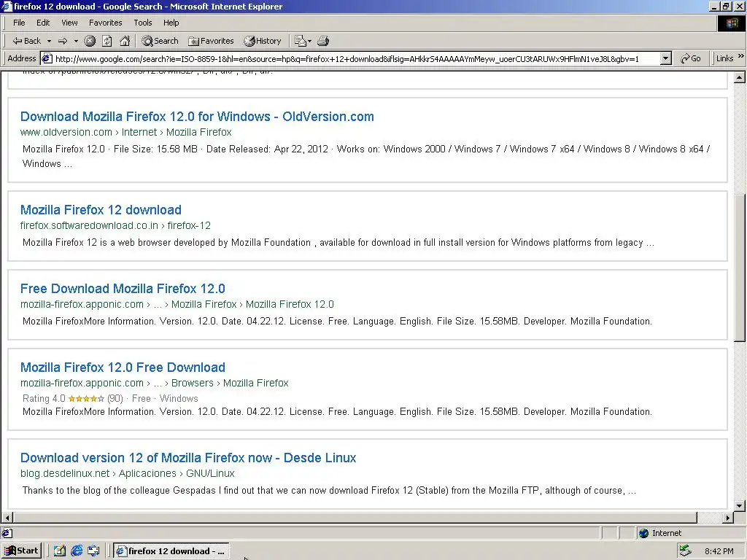
Task: Click the Refresh page icon
Action: coord(107,41)
